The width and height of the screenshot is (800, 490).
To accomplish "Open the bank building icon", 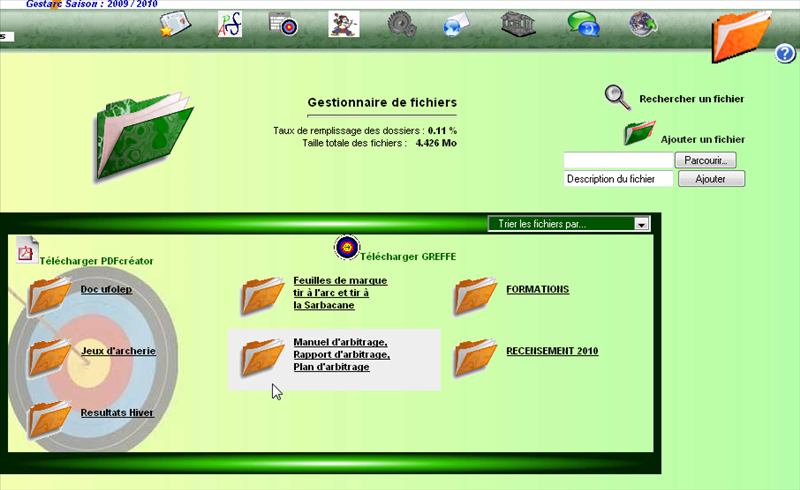I will pos(516,25).
